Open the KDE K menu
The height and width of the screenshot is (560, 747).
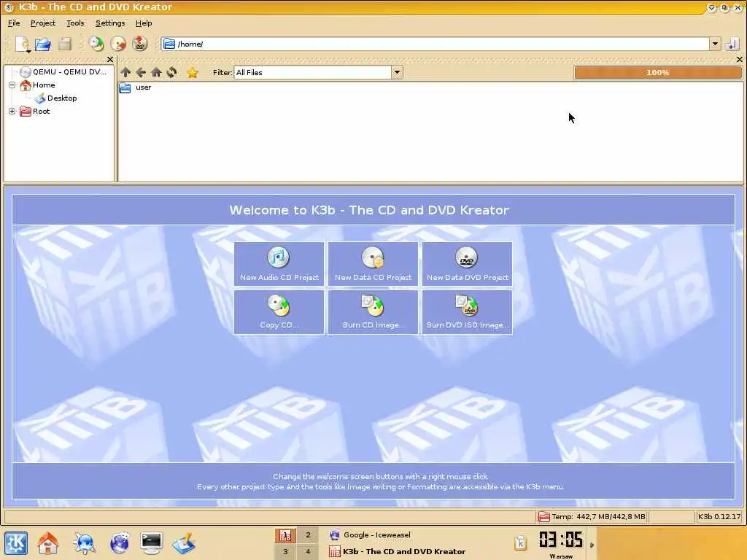coord(16,542)
